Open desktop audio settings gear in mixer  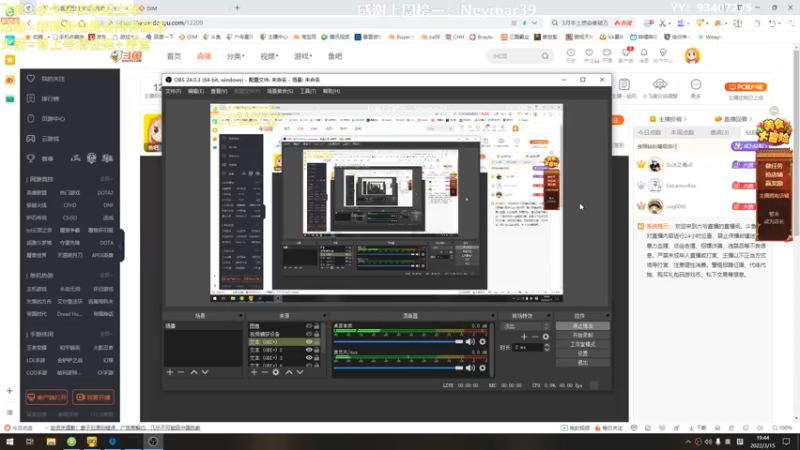(x=482, y=341)
